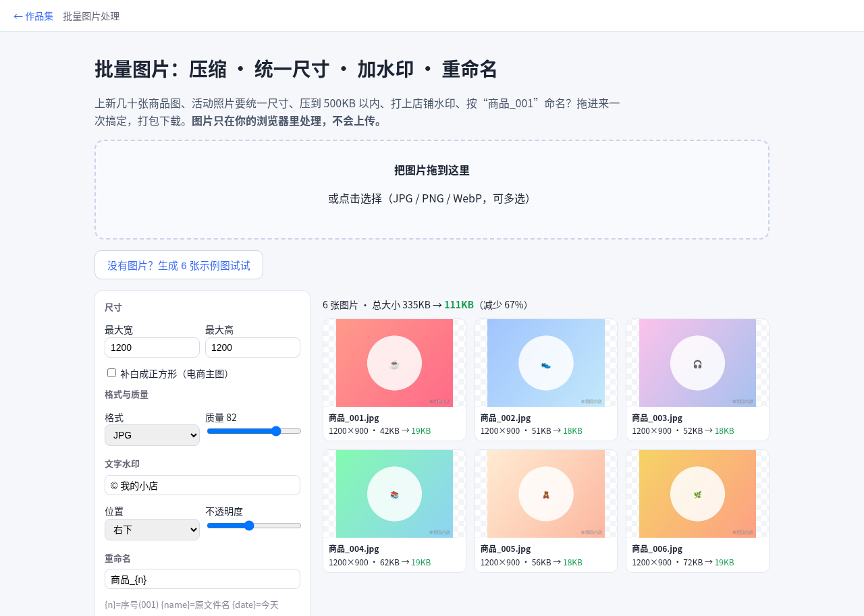This screenshot has width=864, height=616.
Task: Click the 1200×900 · 51KB → 18KB size line
Action: pos(531,430)
